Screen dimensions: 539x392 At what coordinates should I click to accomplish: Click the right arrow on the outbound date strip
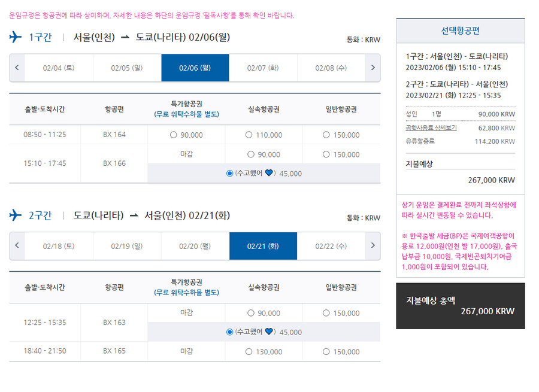pyautogui.click(x=373, y=68)
